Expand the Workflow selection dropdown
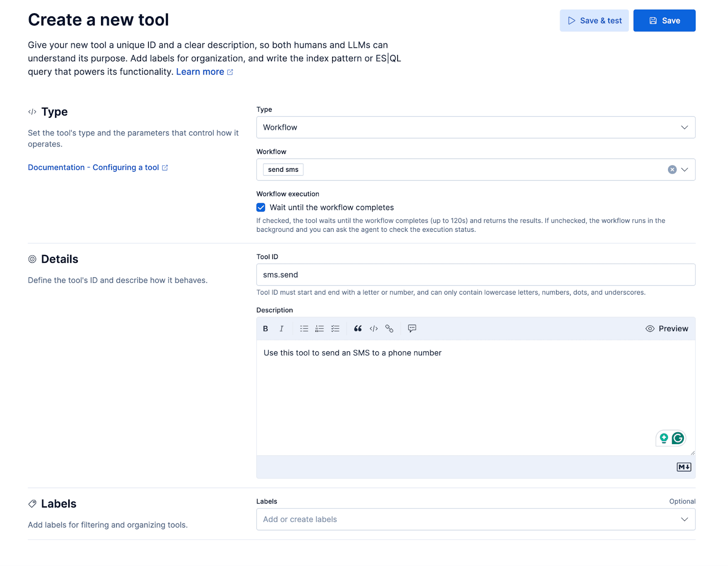728x566 pixels. pos(683,170)
